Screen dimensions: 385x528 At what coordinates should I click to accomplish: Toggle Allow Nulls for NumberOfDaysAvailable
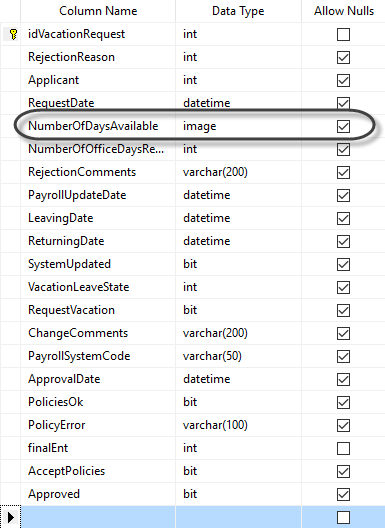click(x=343, y=126)
